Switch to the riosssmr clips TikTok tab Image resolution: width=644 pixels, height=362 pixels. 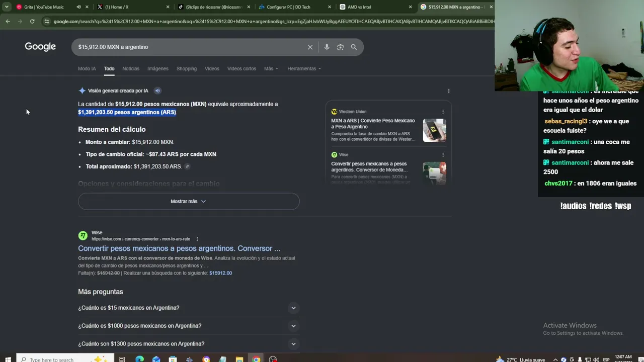tap(214, 7)
